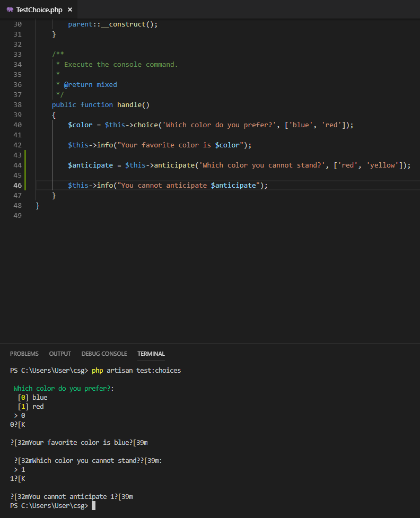The width and height of the screenshot is (420, 518).
Task: Select the TestChoice.php editor tab
Action: pyautogui.click(x=39, y=10)
